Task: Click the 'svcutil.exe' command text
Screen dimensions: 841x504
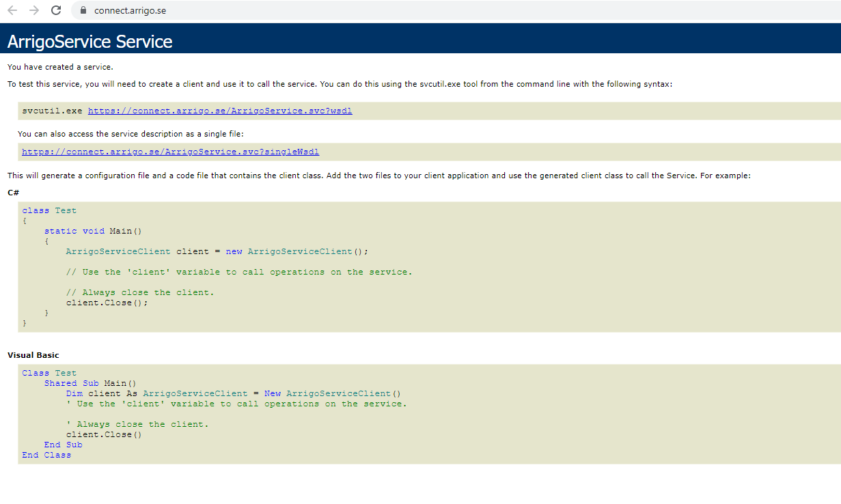Action: click(x=52, y=111)
